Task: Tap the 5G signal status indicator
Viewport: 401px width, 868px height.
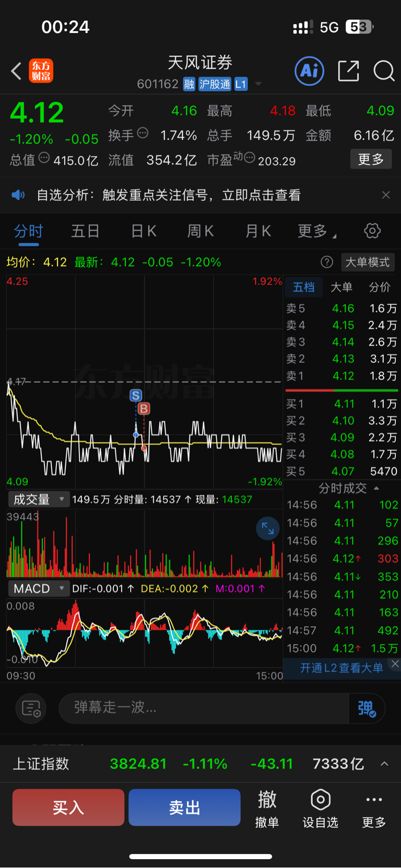Action: (x=329, y=27)
